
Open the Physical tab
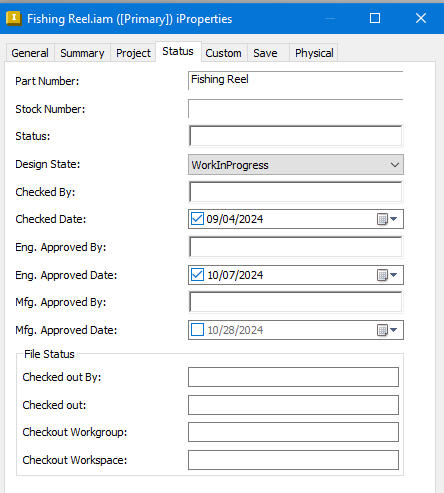(314, 53)
